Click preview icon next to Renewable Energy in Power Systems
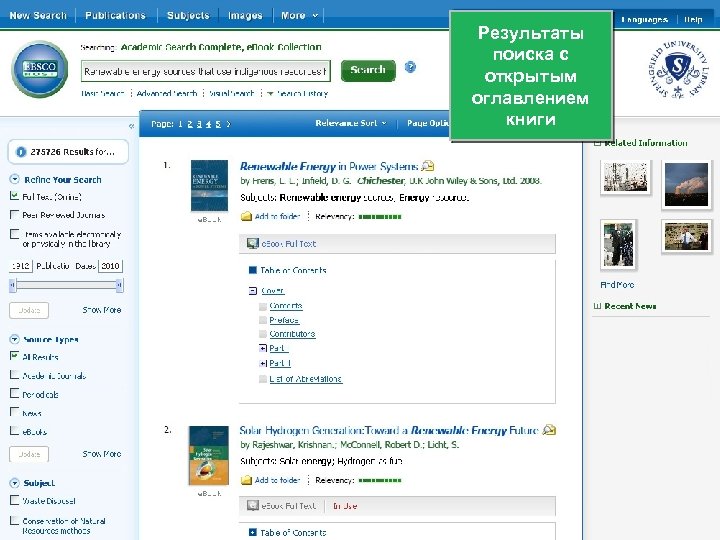 [x=428, y=166]
